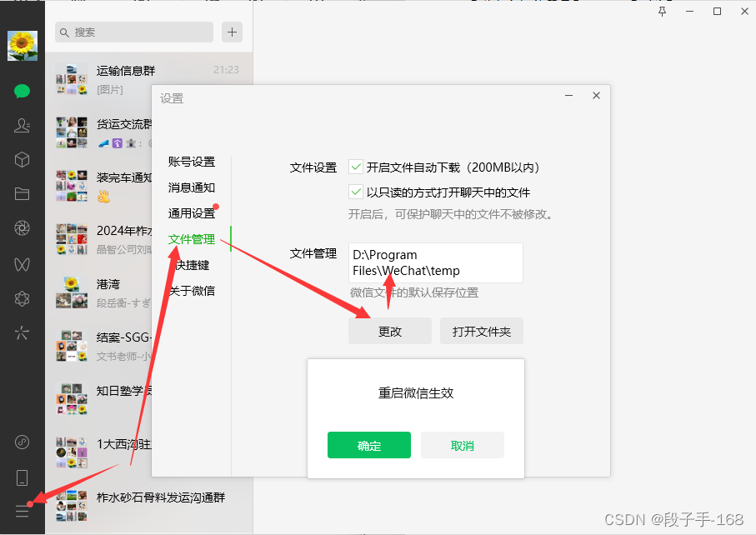Image resolution: width=756 pixels, height=535 pixels.
Task: Open the Chat Files folder icon
Action: tap(23, 193)
